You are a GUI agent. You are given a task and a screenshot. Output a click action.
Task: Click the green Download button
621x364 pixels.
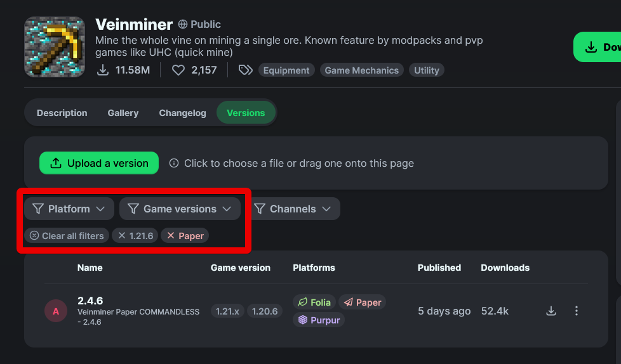(598, 47)
